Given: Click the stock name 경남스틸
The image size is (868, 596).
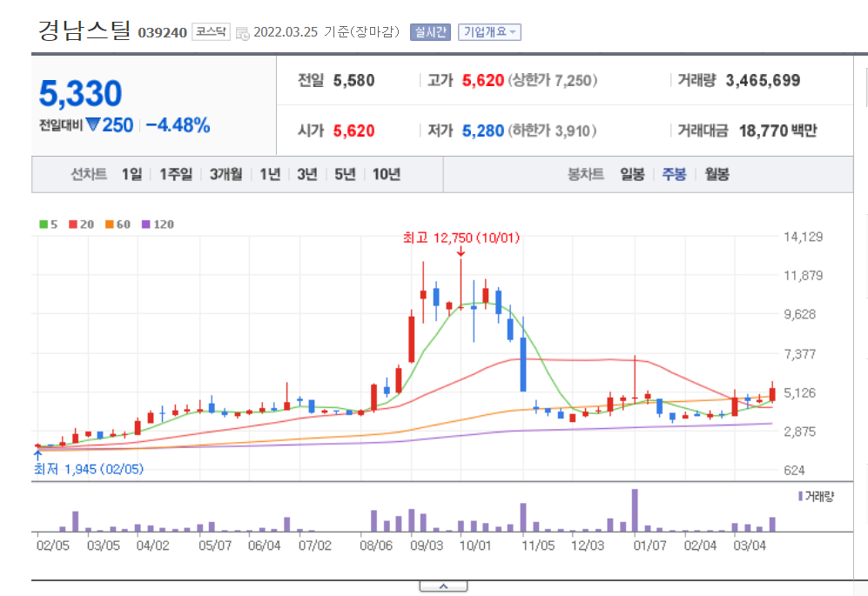Looking at the screenshot, I should click(84, 30).
